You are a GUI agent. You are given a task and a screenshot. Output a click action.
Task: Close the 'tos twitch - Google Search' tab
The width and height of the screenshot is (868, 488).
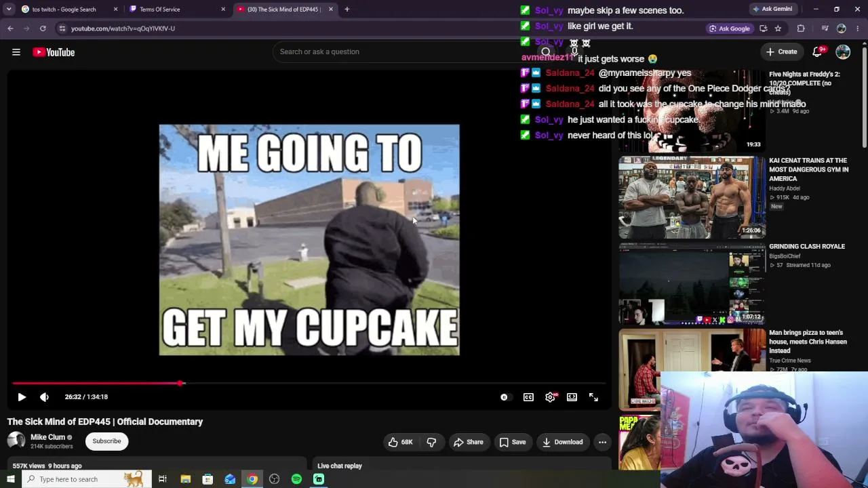pos(115,9)
